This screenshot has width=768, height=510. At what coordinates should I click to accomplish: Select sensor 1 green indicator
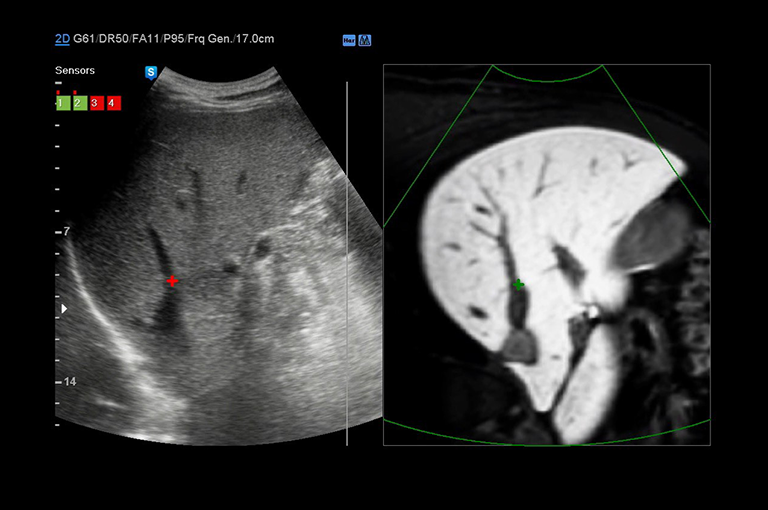(x=62, y=103)
